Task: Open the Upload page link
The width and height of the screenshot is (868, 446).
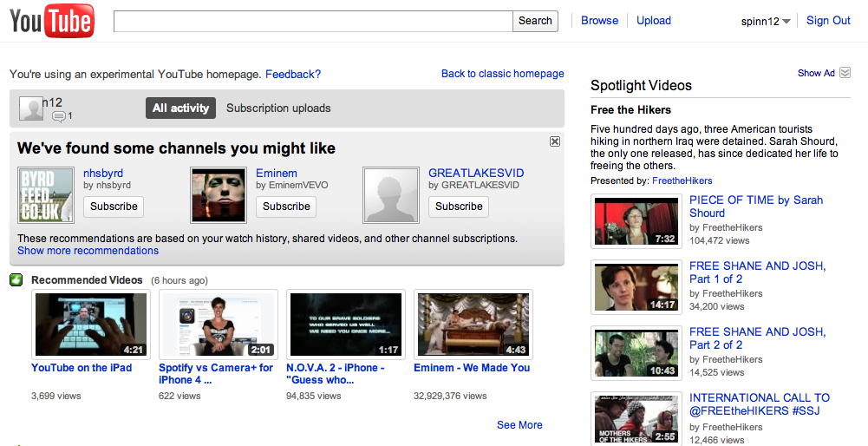Action: (654, 21)
